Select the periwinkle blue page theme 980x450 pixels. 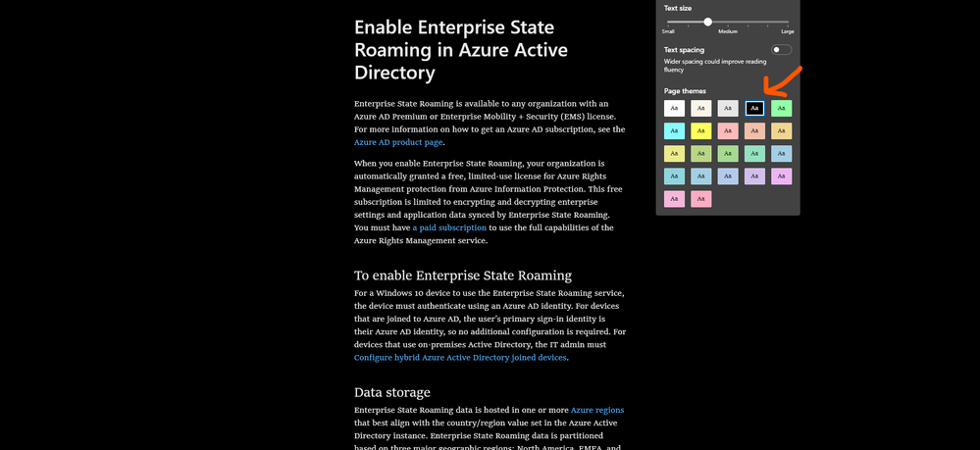tap(728, 176)
